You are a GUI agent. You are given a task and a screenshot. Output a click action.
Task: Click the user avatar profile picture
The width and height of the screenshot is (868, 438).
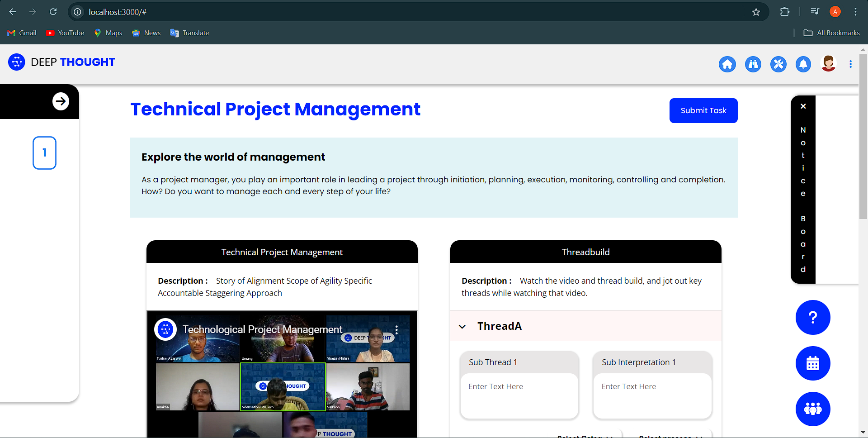(x=829, y=64)
